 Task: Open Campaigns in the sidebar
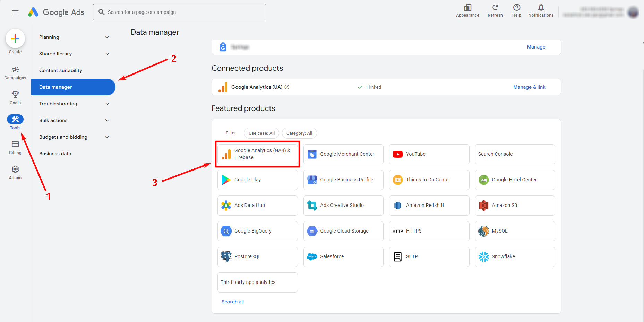15,73
